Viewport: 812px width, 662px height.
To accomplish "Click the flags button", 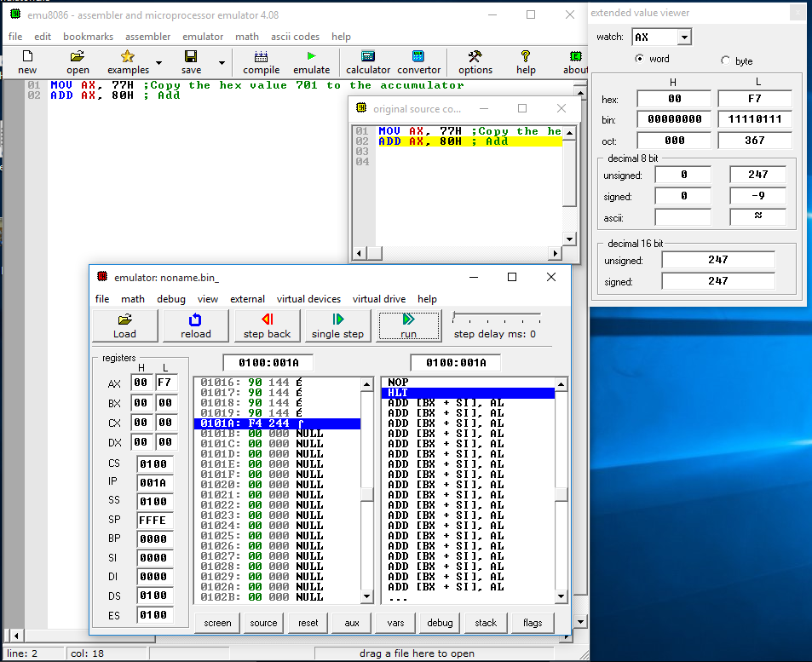I will coord(533,623).
